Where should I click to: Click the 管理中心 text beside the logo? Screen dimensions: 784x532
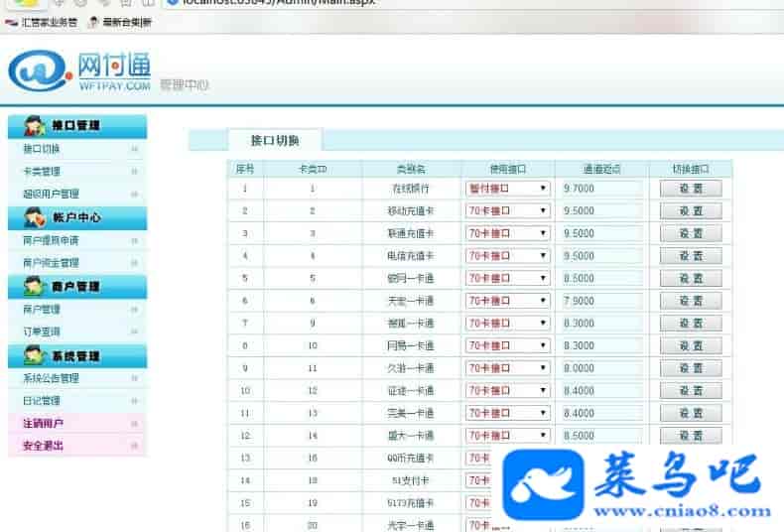point(185,85)
